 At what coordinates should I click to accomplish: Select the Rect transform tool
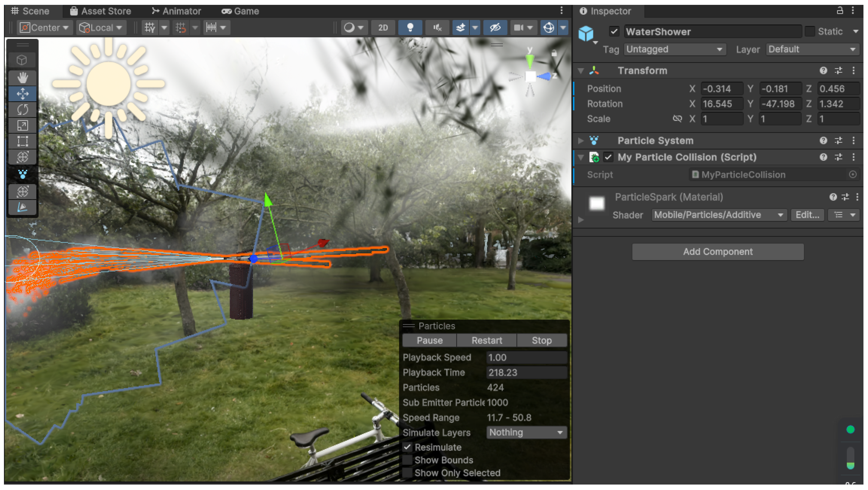coord(22,141)
